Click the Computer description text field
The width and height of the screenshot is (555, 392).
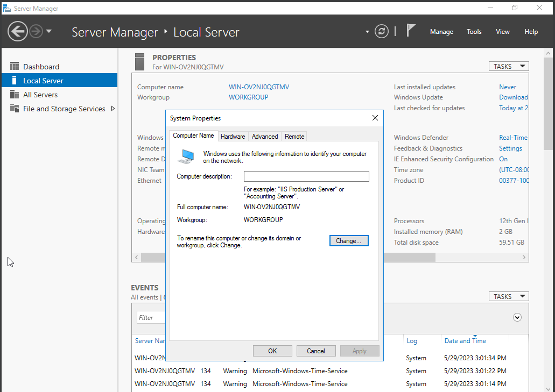[x=306, y=176]
